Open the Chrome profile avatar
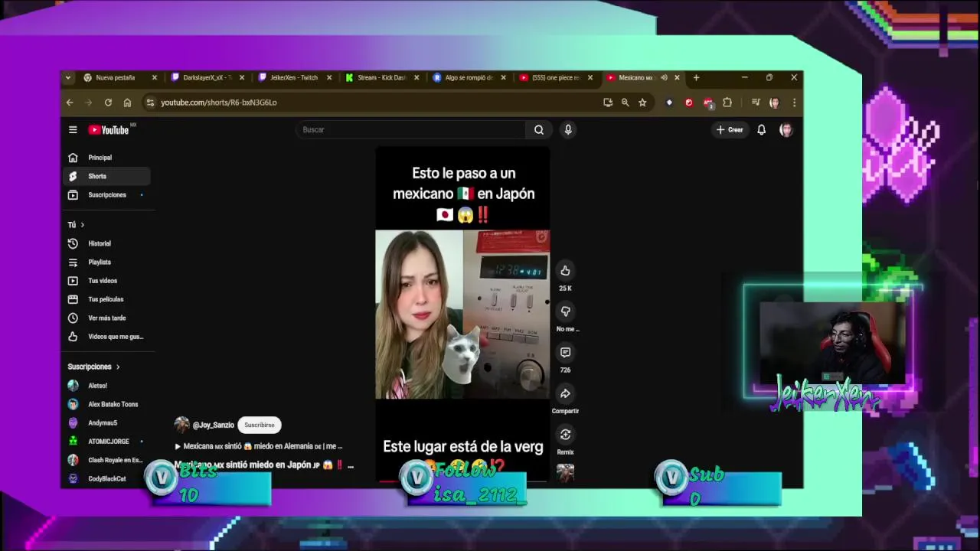The width and height of the screenshot is (980, 551). (774, 103)
